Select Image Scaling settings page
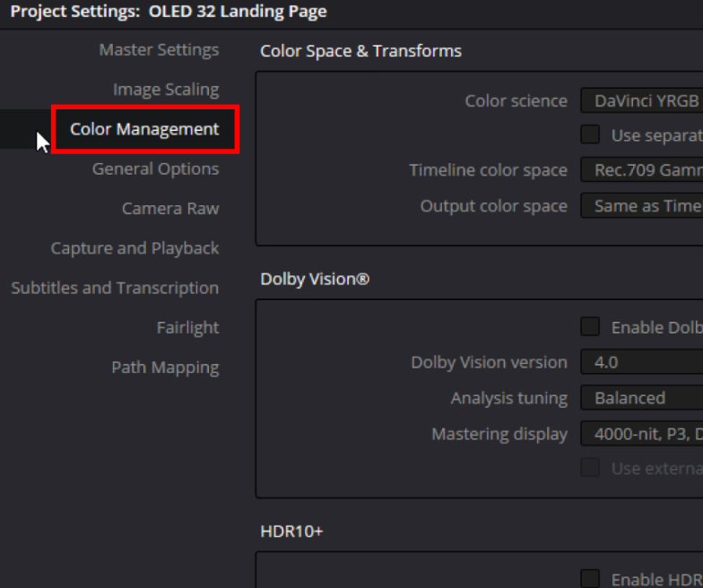703x588 pixels. point(166,90)
